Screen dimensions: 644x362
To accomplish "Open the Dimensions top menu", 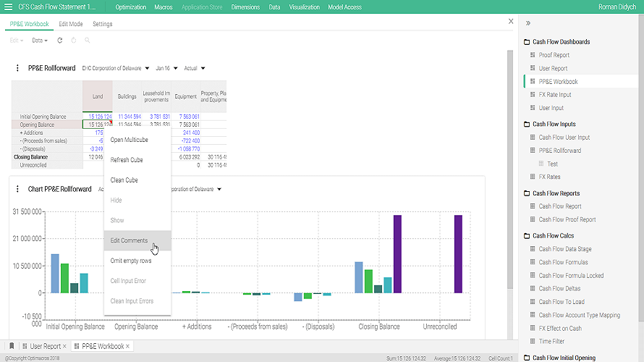I will click(245, 7).
